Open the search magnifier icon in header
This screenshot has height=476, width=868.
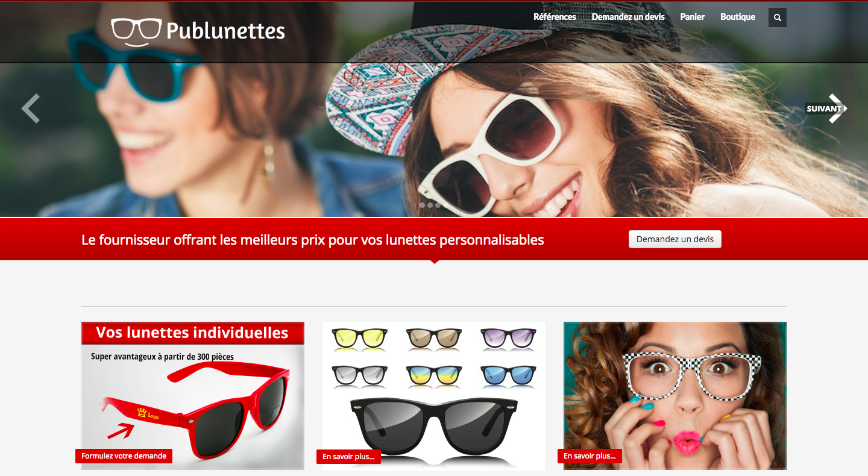[x=777, y=17]
